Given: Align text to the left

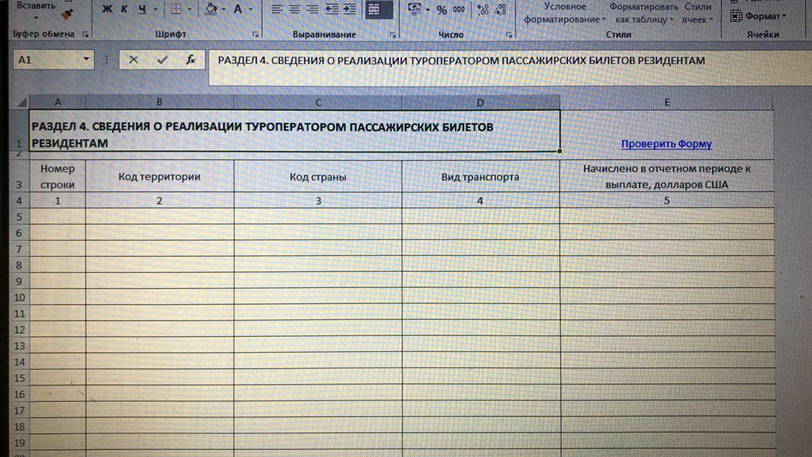Looking at the screenshot, I should [x=278, y=10].
